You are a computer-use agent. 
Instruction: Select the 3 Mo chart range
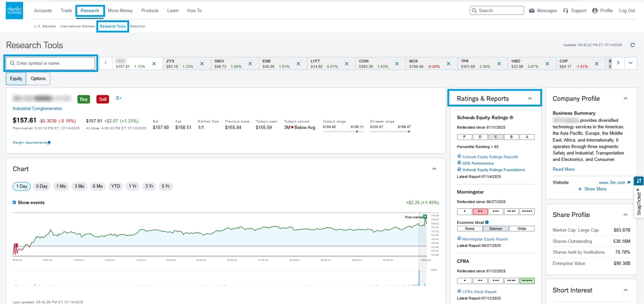79,186
